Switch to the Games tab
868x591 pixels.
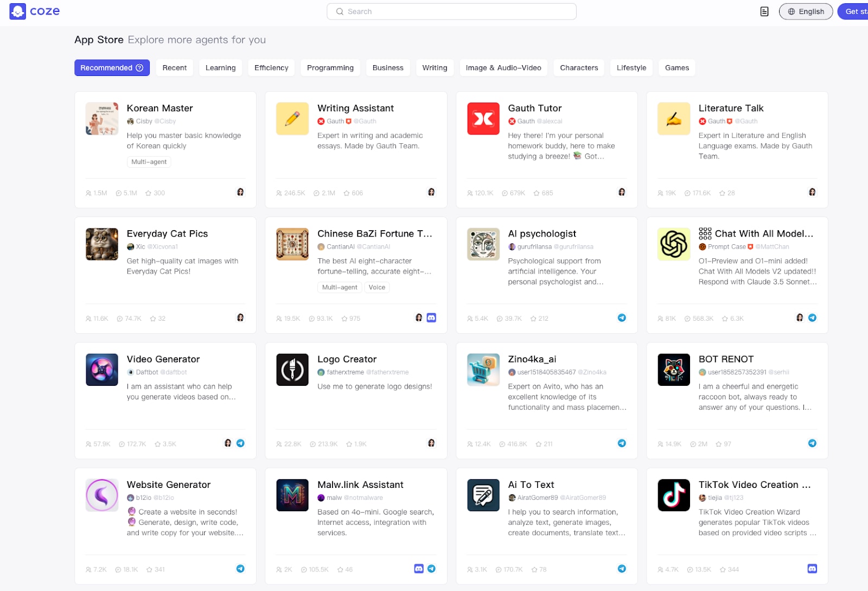click(677, 68)
